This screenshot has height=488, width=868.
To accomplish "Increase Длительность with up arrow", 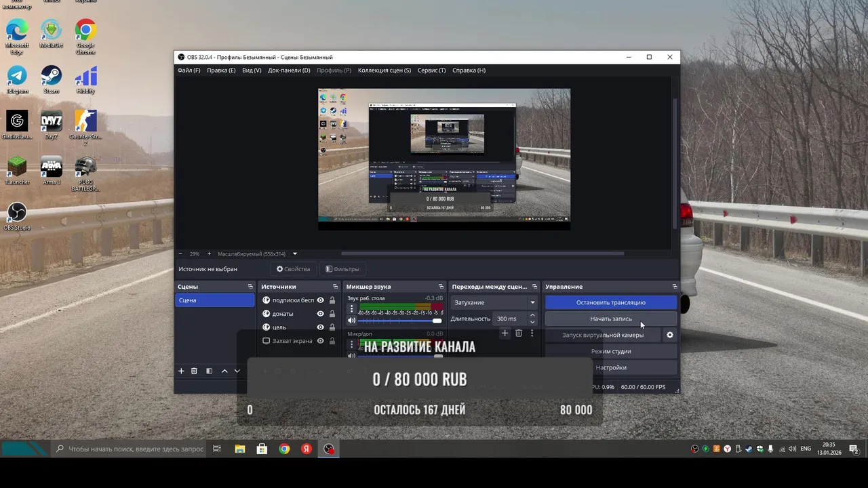I will coord(532,315).
